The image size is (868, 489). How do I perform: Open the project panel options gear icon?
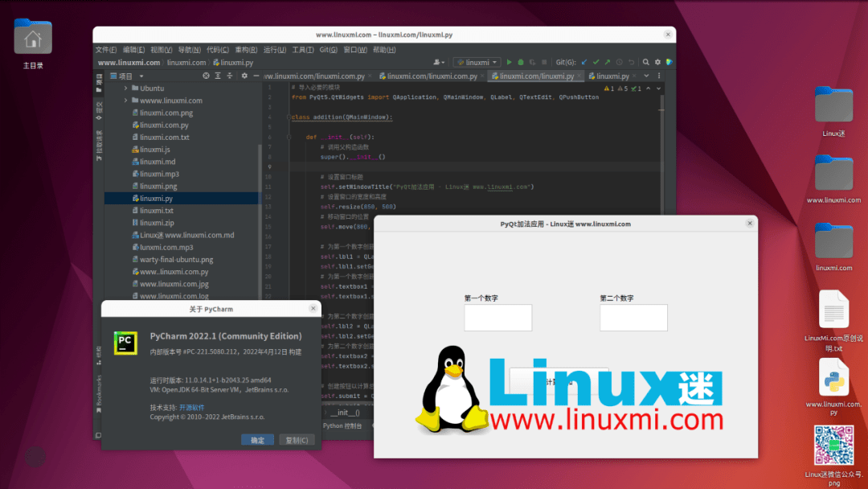click(x=244, y=76)
